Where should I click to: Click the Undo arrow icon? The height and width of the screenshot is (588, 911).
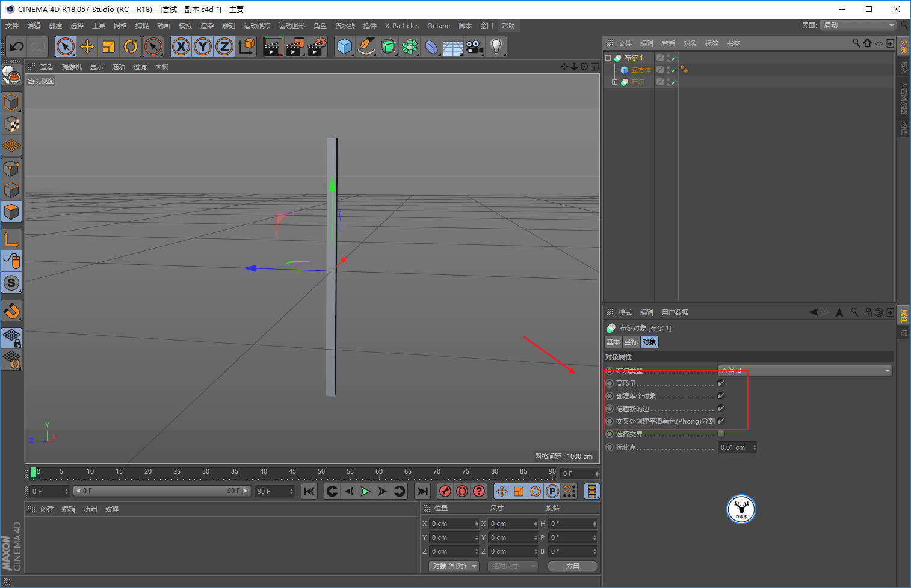[x=16, y=46]
